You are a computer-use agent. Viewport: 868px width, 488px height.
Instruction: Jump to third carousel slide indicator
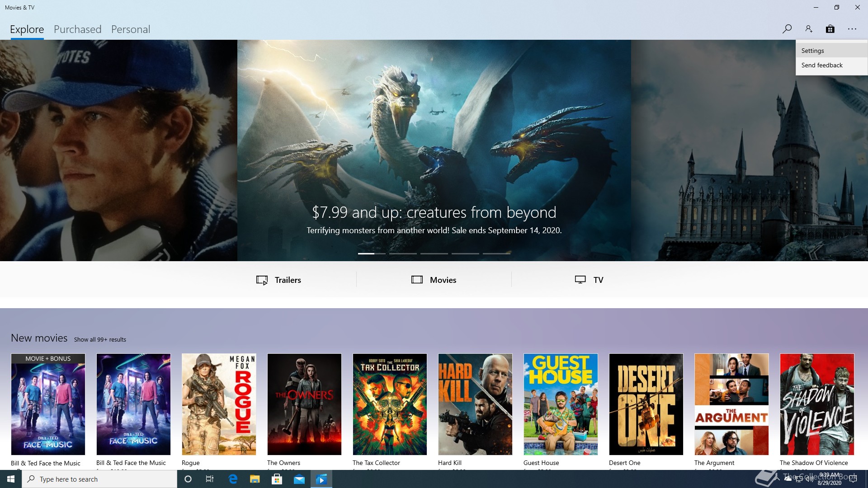[x=434, y=253]
